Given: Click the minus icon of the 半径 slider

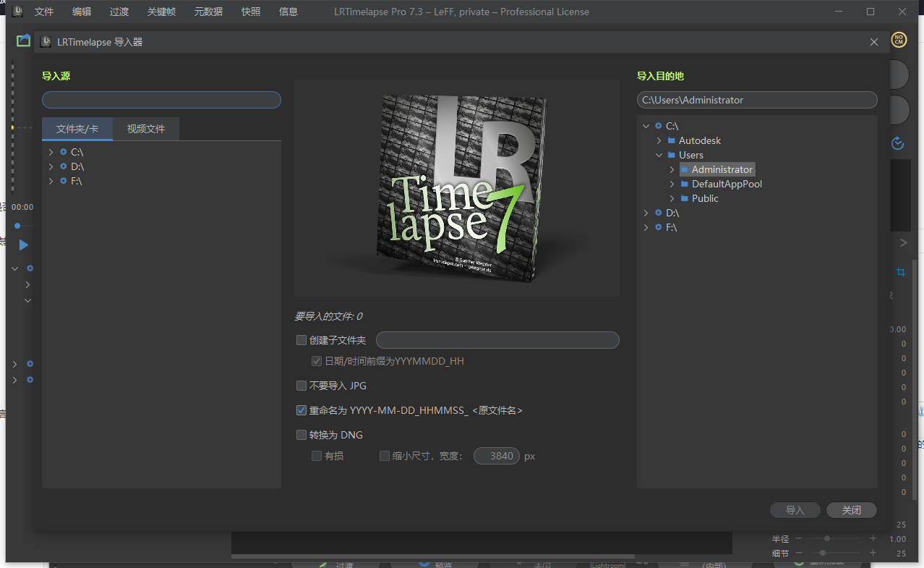Looking at the screenshot, I should click(x=798, y=539).
